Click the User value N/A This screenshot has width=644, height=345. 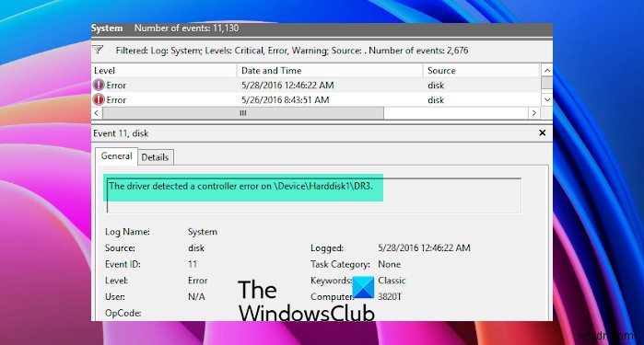pyautogui.click(x=196, y=296)
